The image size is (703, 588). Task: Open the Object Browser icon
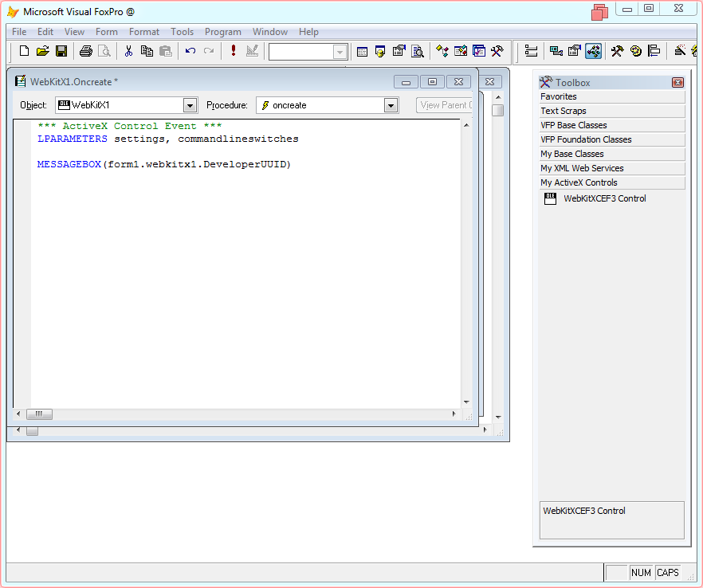coord(461,51)
